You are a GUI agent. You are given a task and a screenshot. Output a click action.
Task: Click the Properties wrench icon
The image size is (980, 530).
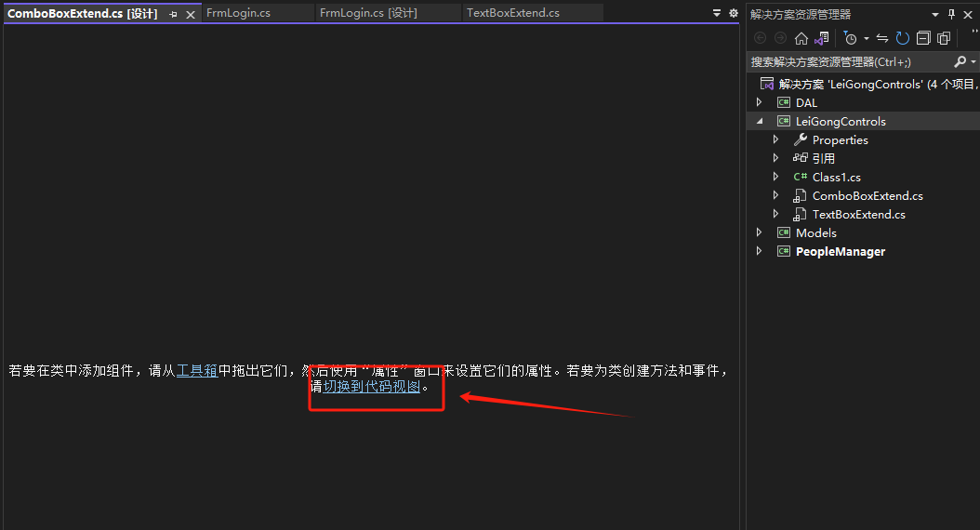click(800, 139)
